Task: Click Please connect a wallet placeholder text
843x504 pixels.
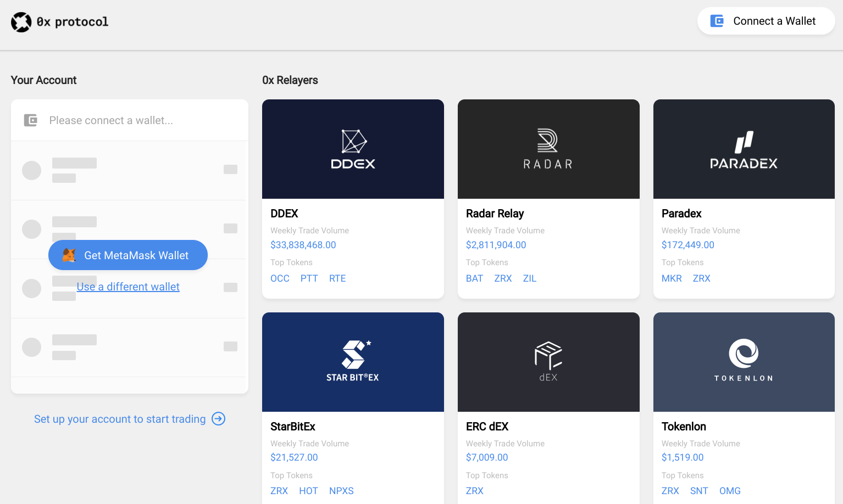Action: tap(111, 120)
